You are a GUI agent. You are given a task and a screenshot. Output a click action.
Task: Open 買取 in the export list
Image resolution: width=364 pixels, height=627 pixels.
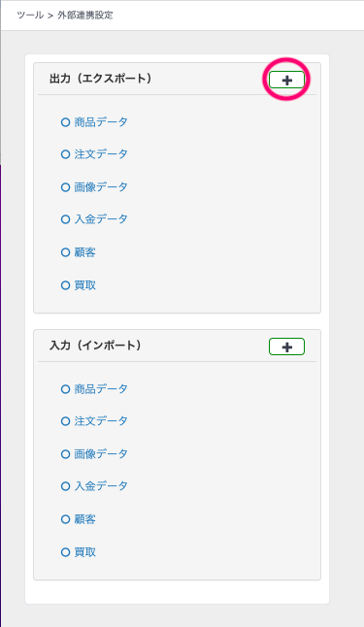[84, 285]
